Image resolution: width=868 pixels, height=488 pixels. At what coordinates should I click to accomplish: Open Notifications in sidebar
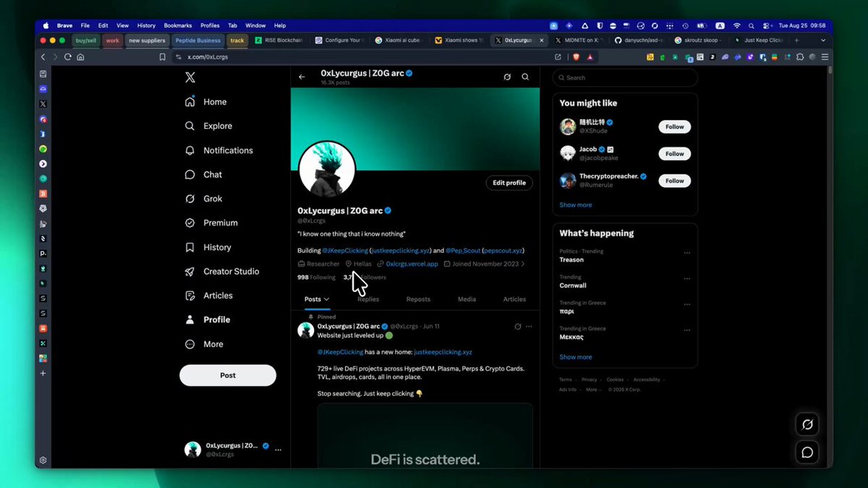tap(218, 150)
